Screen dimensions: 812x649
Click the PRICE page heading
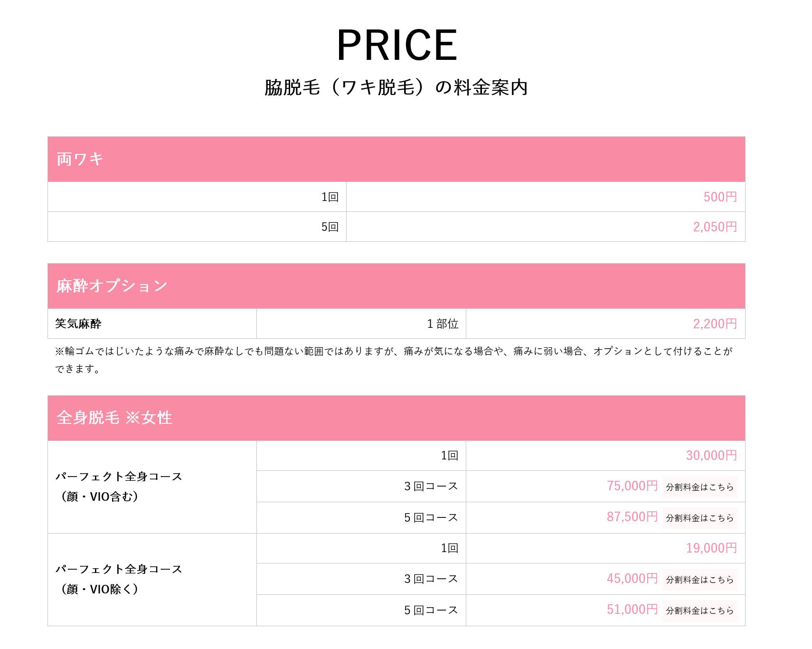tap(397, 45)
